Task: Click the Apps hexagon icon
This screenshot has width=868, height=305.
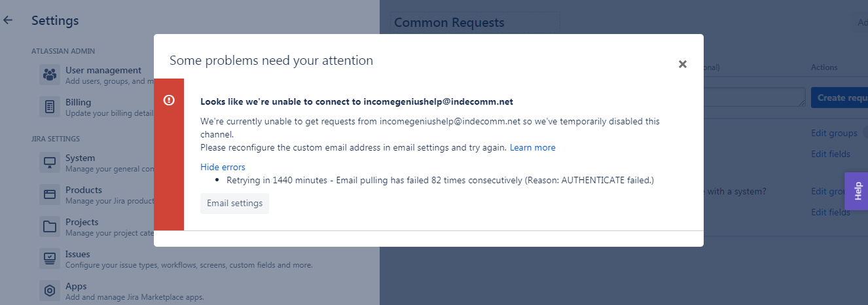Action: coord(50,291)
